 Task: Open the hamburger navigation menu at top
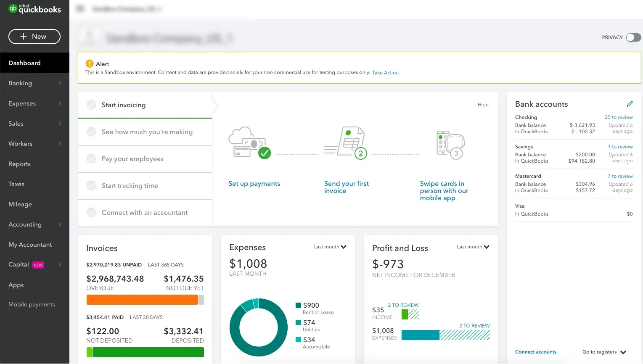[79, 8]
